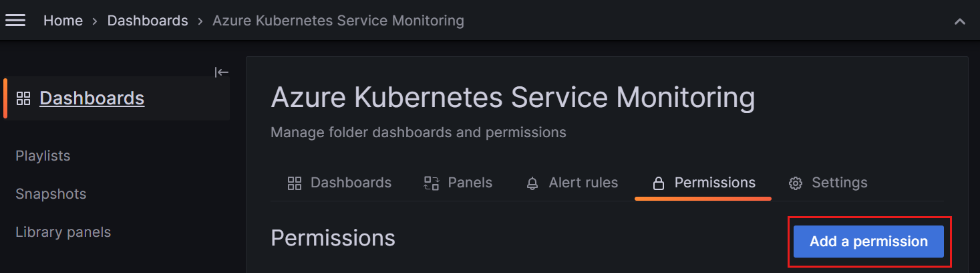
Task: Click the grid icon on the Dashboards tab
Action: 295,183
